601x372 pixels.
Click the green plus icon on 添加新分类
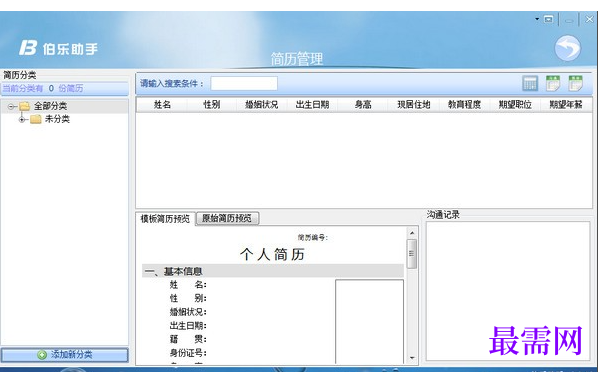[x=42, y=355]
